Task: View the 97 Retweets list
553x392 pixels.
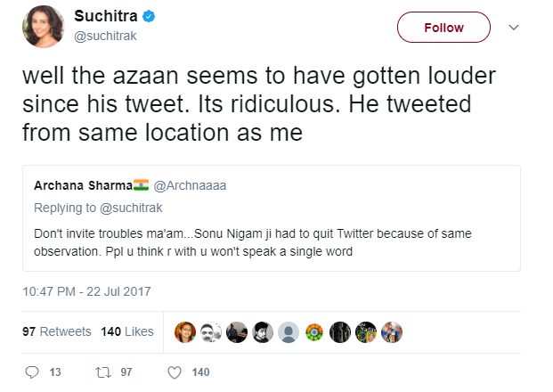Action: pos(56,331)
